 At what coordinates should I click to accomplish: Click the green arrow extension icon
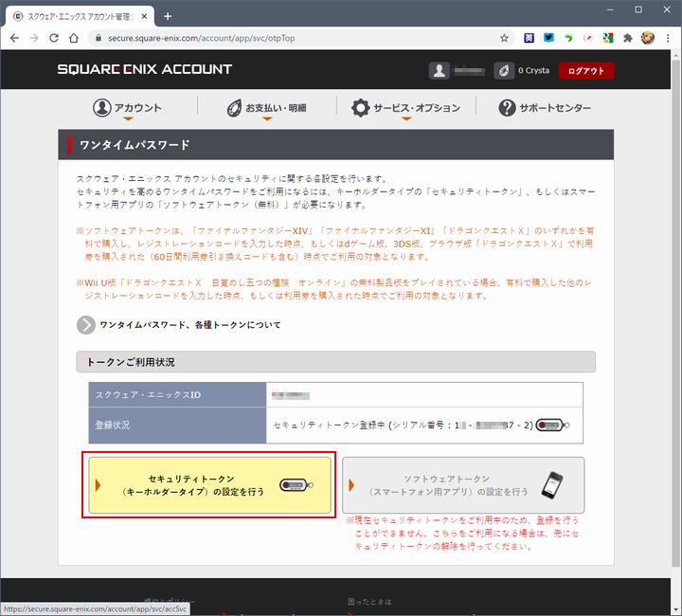[x=568, y=38]
